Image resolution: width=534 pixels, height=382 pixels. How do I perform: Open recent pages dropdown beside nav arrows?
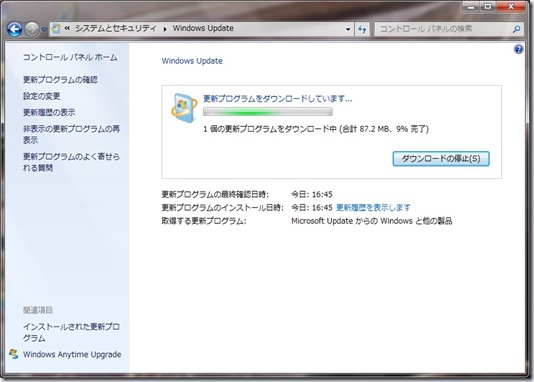tap(44, 30)
